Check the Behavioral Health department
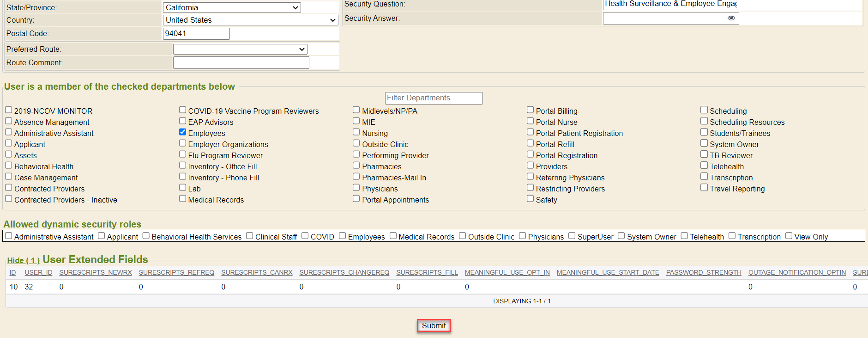 click(9, 166)
